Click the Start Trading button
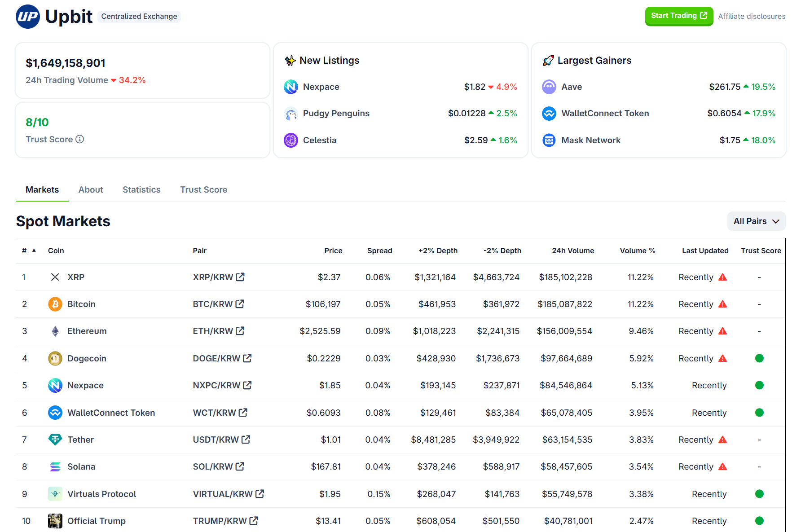 [679, 16]
